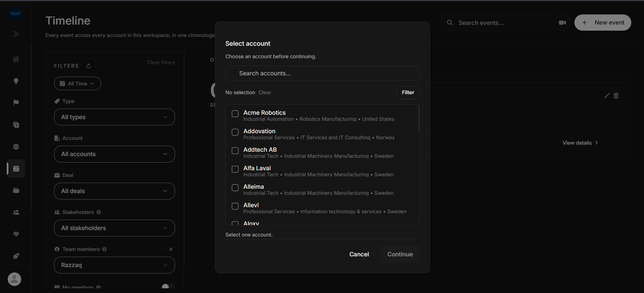Open the rocket sidebar icon
Image resolution: width=644 pixels, height=293 pixels.
coord(16,256)
